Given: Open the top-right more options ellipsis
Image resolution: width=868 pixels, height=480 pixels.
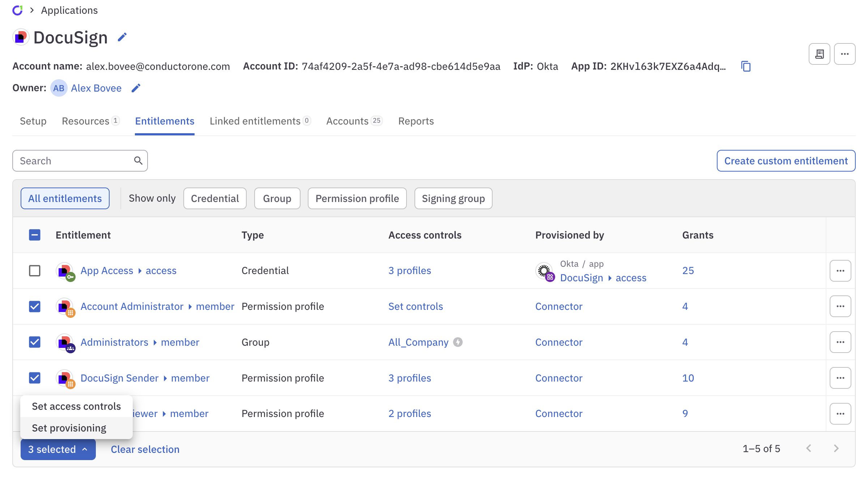Looking at the screenshot, I should (845, 54).
